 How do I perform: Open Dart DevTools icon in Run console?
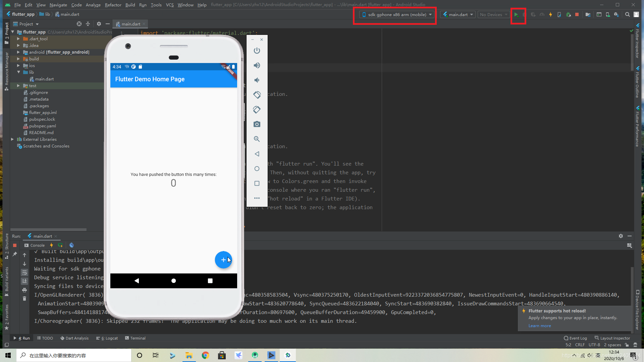point(71,245)
